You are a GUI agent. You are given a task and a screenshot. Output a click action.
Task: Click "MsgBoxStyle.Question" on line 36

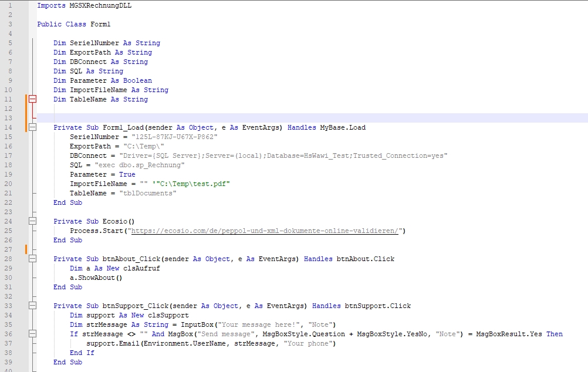tap(304, 334)
